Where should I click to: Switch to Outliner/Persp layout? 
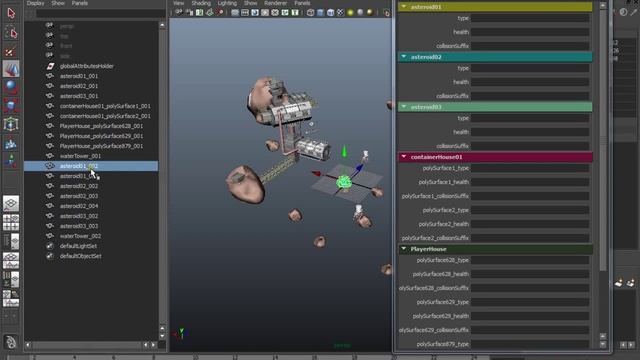tap(11, 242)
